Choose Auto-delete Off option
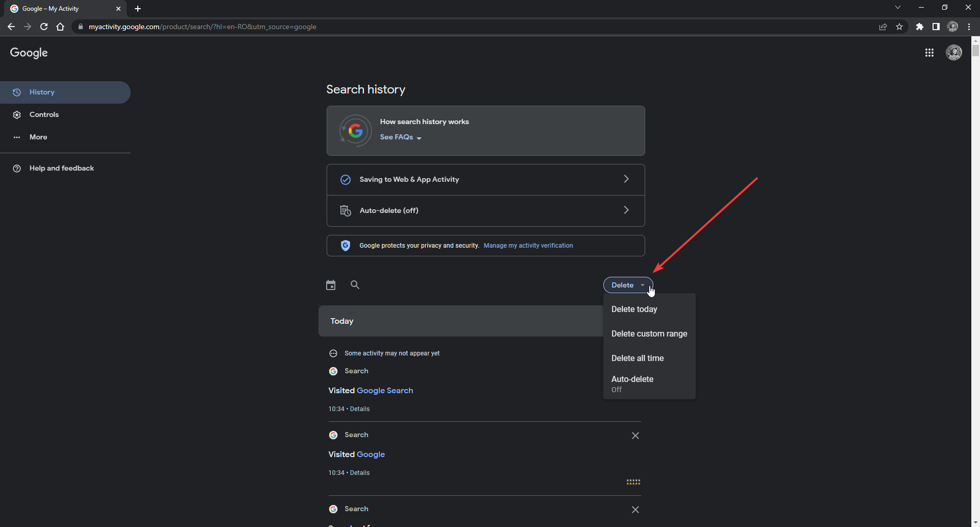Image resolution: width=980 pixels, height=527 pixels. pos(649,384)
